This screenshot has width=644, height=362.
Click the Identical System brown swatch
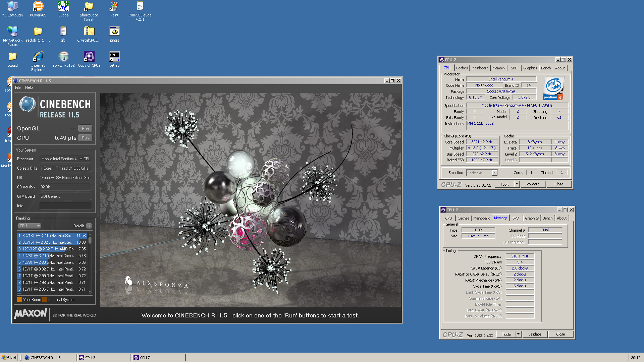(x=45, y=300)
